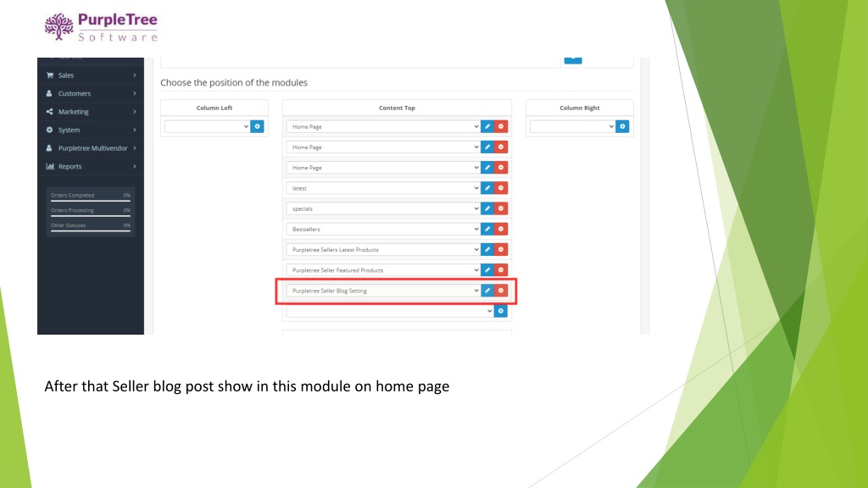
Task: Open Purpletree Seller Featured Products dropdown
Action: [x=383, y=270]
